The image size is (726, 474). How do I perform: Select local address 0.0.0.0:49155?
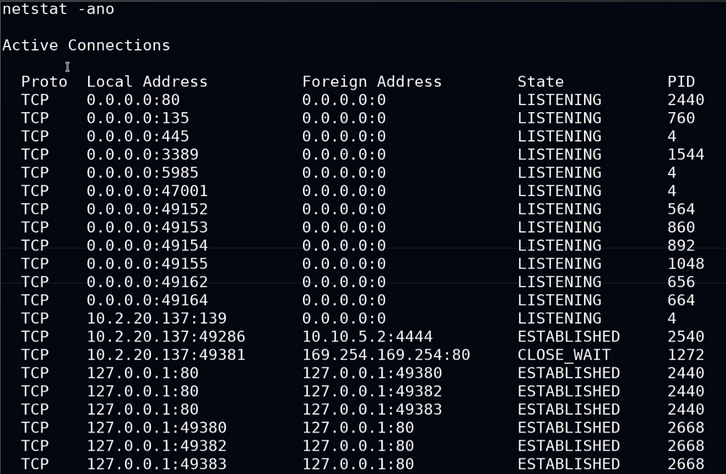click(147, 263)
